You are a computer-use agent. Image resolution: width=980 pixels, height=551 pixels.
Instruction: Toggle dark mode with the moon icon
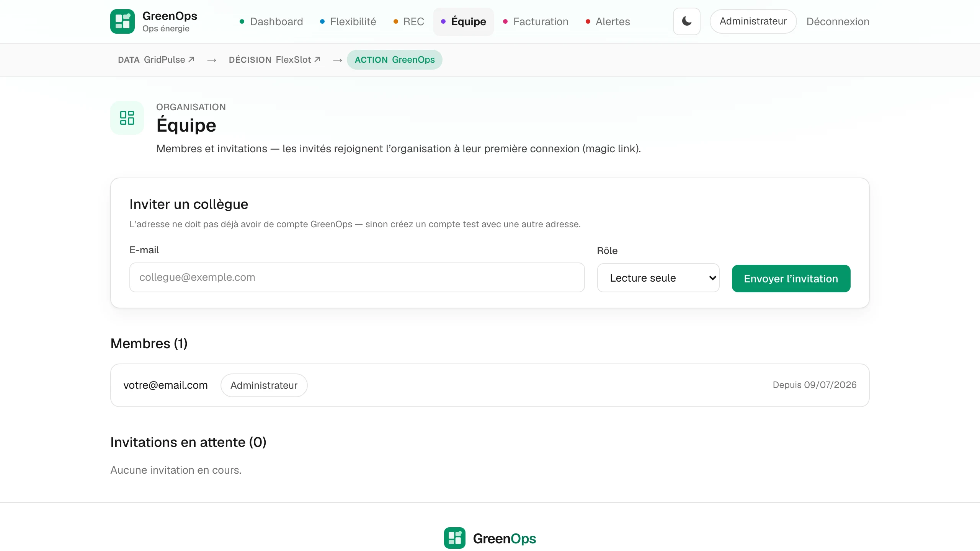[687, 21]
